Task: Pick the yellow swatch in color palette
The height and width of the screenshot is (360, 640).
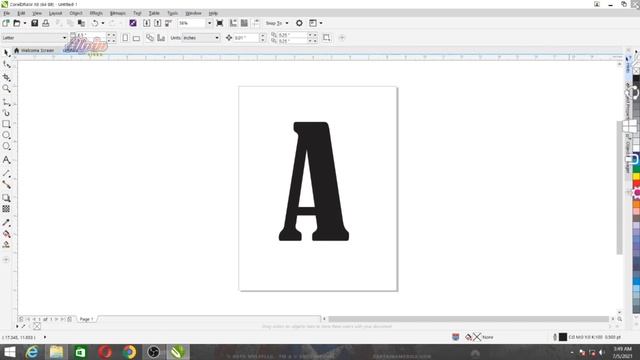Action: coord(636,176)
